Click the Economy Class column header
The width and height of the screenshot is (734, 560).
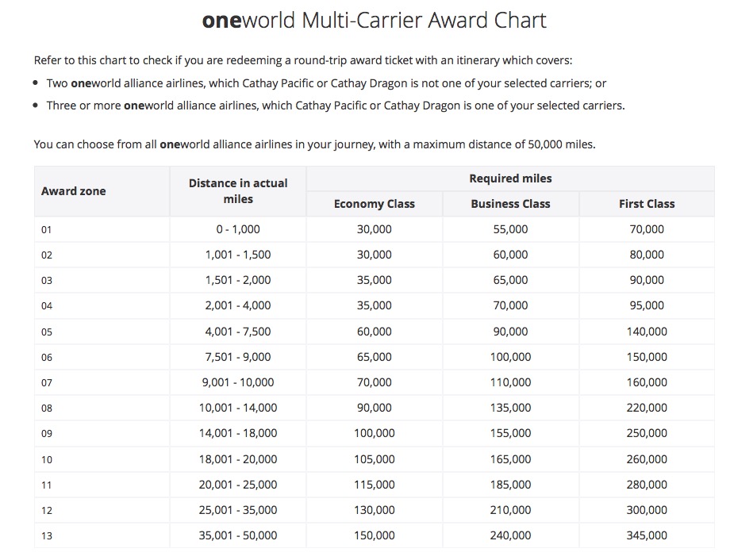click(374, 204)
